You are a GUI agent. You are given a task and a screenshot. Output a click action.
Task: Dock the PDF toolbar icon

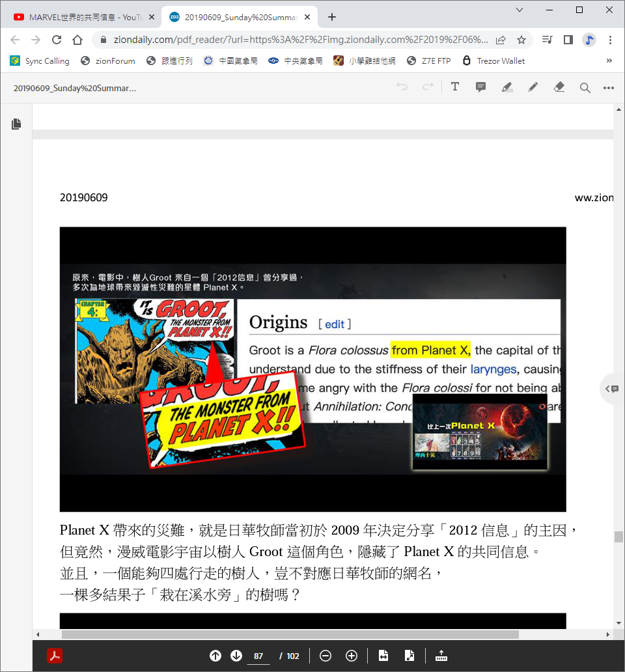click(x=441, y=656)
